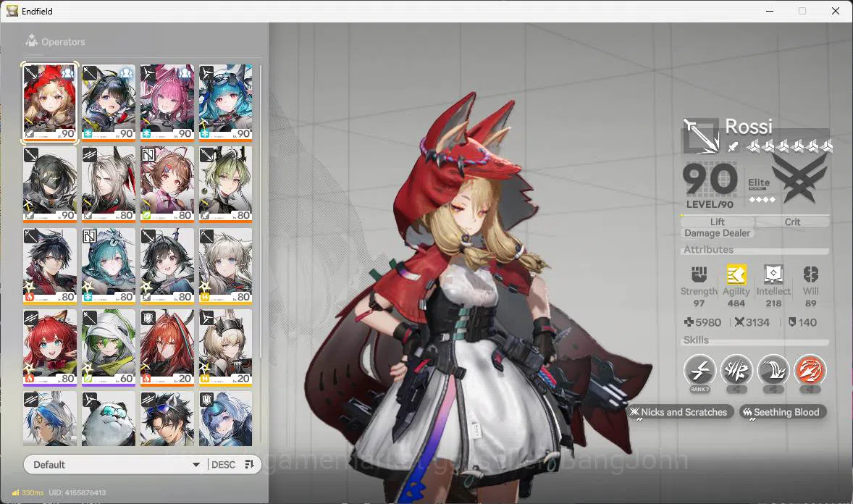Click the Endfield app icon in title bar
Image resolution: width=853 pixels, height=504 pixels.
pos(12,11)
